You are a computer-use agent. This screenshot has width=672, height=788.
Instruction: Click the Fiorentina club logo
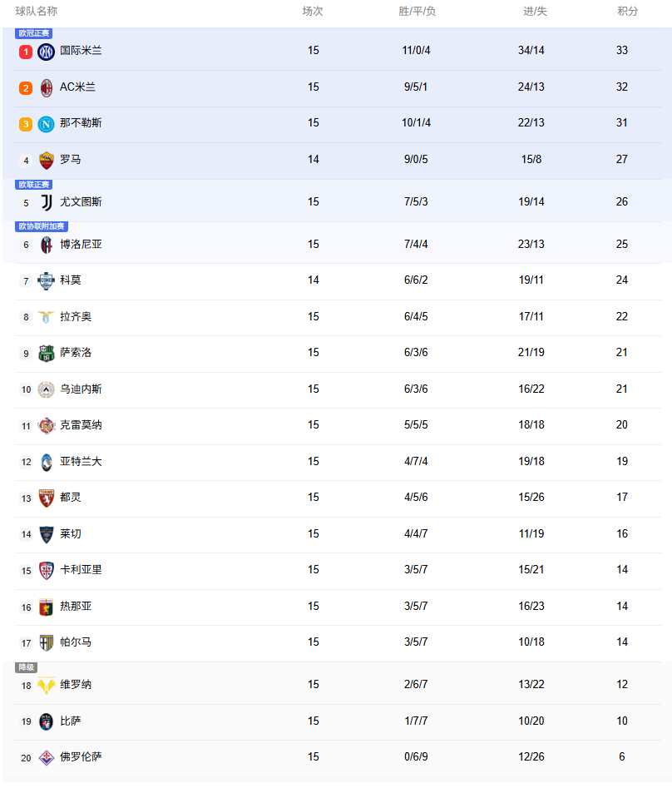click(x=47, y=757)
